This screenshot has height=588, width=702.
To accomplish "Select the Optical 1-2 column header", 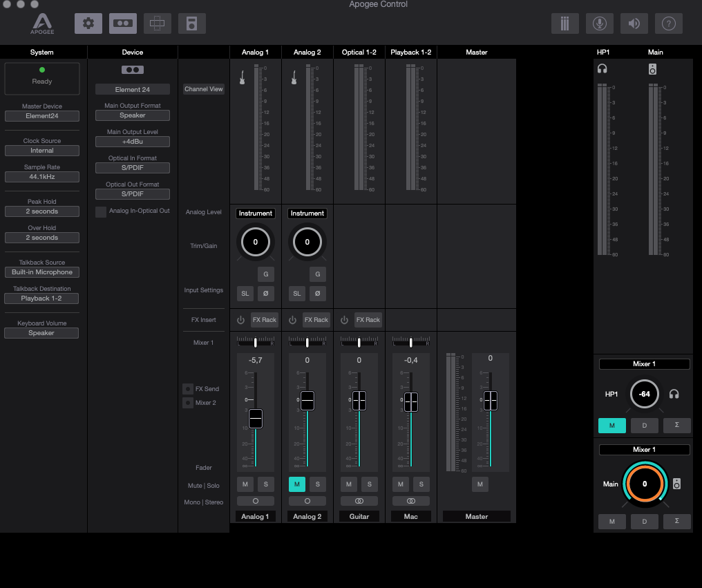I will coord(359,52).
